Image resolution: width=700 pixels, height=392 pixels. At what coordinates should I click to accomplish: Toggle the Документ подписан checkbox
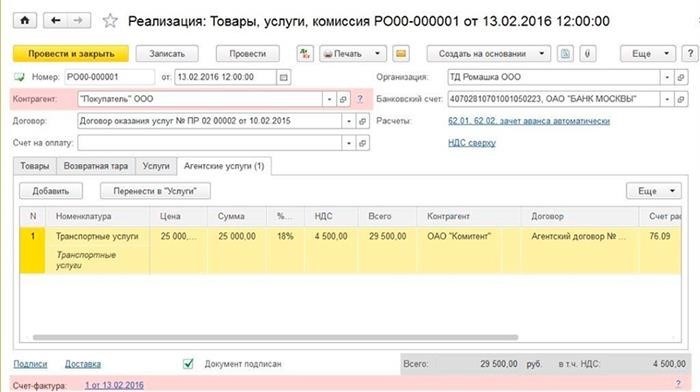[x=188, y=364]
